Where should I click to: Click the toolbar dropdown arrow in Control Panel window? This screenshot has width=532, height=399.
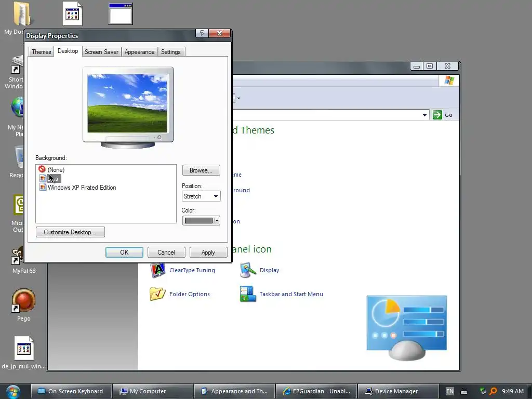[x=238, y=98]
